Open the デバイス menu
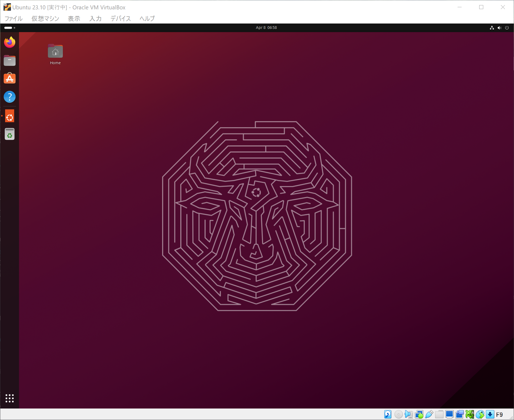 (121, 18)
